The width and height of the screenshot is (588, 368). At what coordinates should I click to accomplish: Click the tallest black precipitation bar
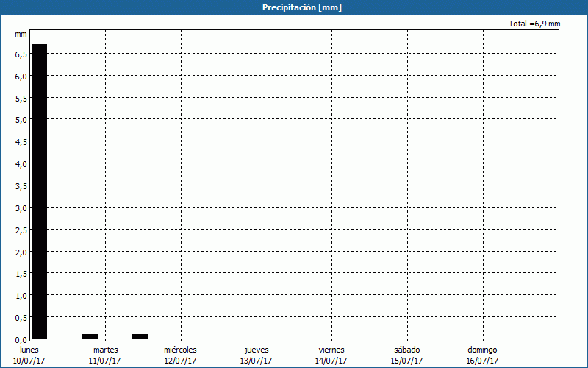click(39, 191)
